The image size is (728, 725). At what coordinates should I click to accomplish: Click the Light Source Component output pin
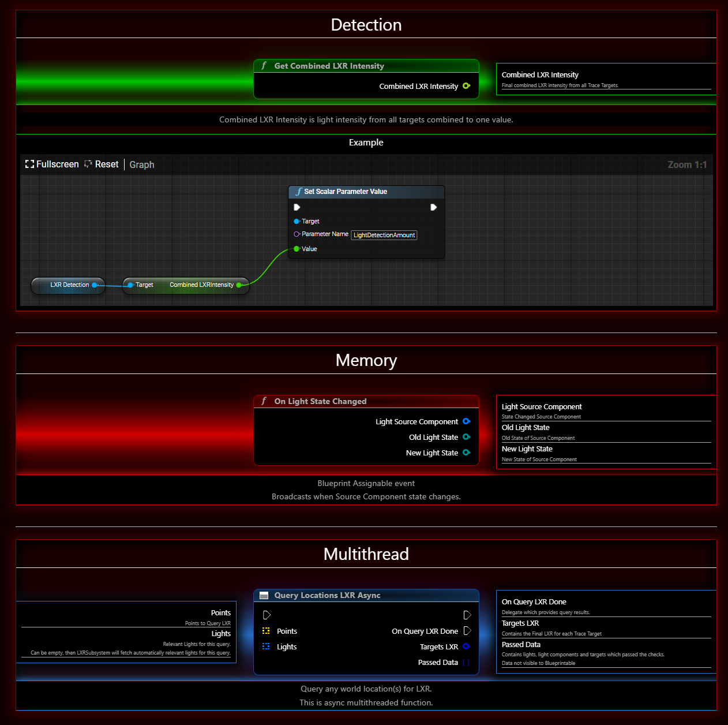pos(466,421)
